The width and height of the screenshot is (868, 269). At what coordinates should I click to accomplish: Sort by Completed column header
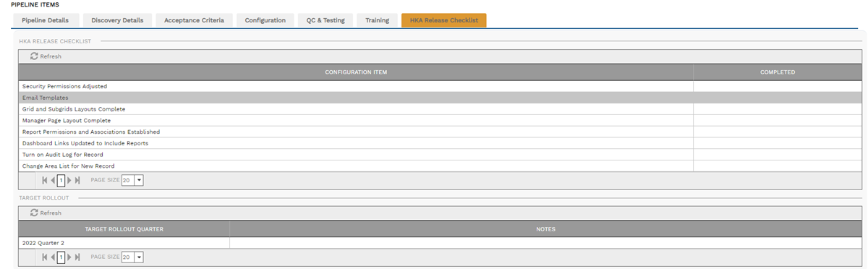click(778, 72)
